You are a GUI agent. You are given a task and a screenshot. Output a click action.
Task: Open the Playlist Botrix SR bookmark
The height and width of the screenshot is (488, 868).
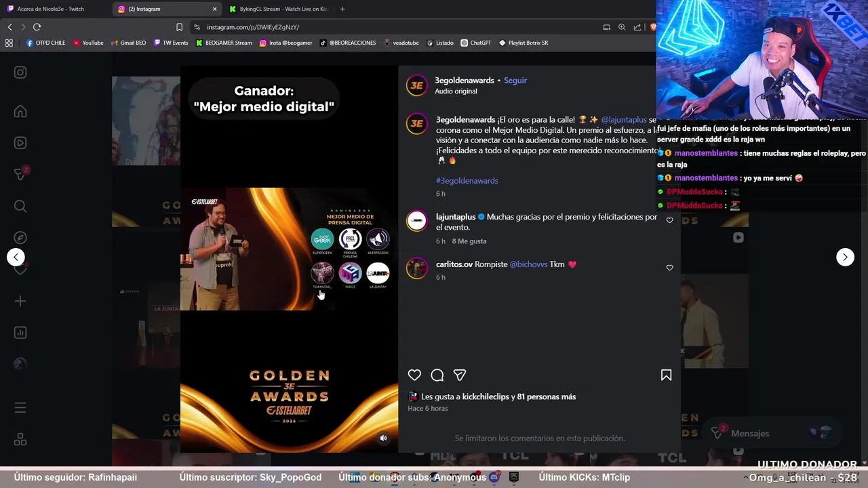[524, 43]
